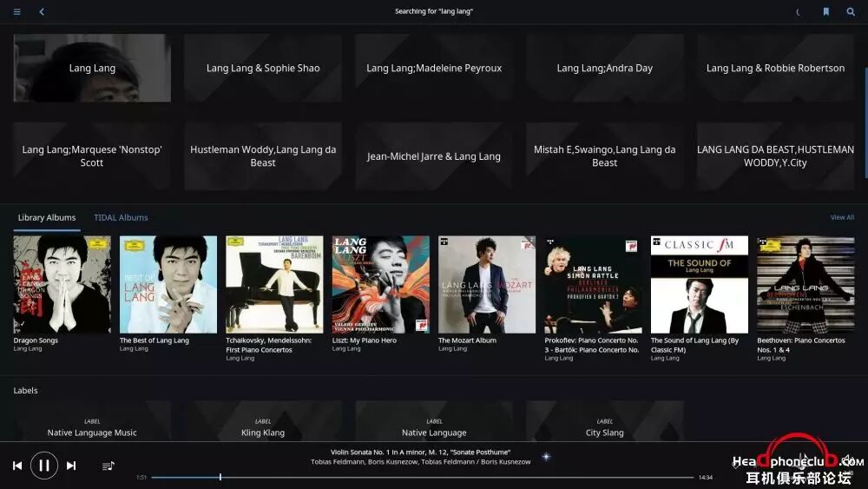Screen dimensions: 868x489
Task: Click the now playing Violin Sonata No. 1 title
Action: pyautogui.click(x=421, y=452)
